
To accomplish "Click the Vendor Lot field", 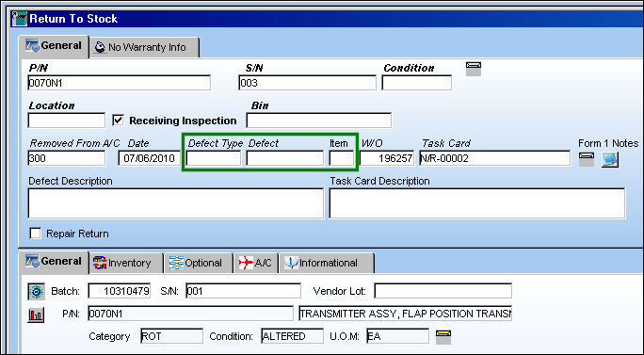I will click(443, 291).
